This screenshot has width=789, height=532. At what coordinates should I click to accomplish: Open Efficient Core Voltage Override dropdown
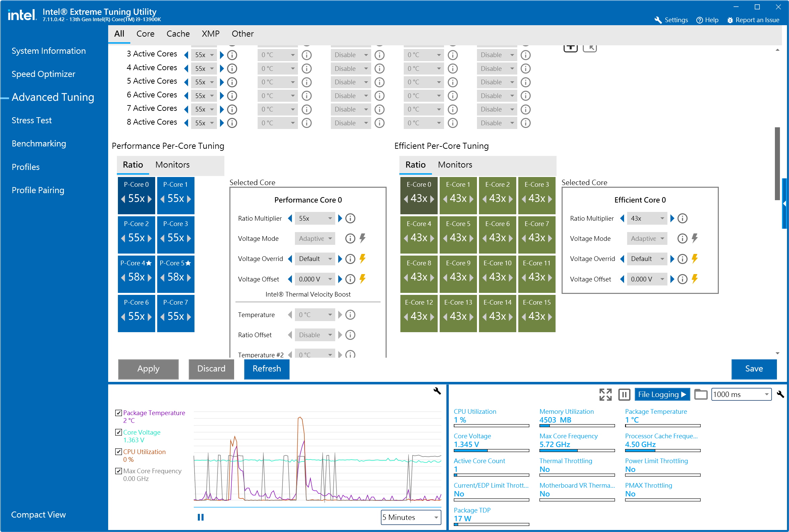(x=647, y=259)
